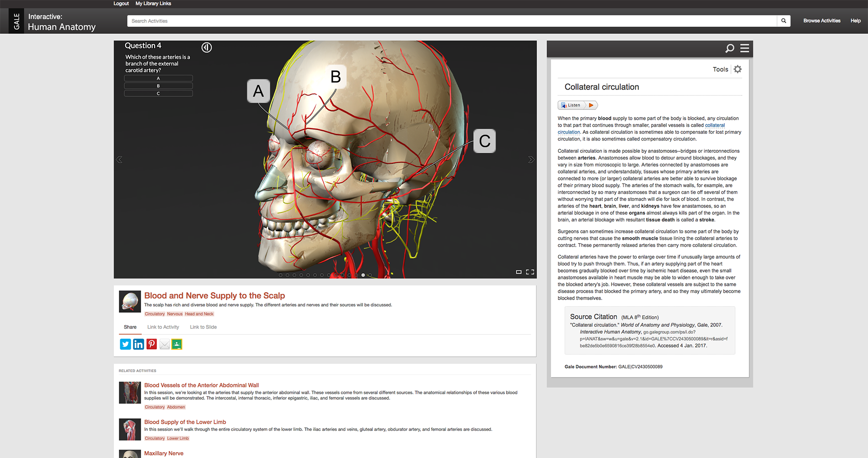
Task: Open Blood Supply of the Lower Limb
Action: [185, 422]
